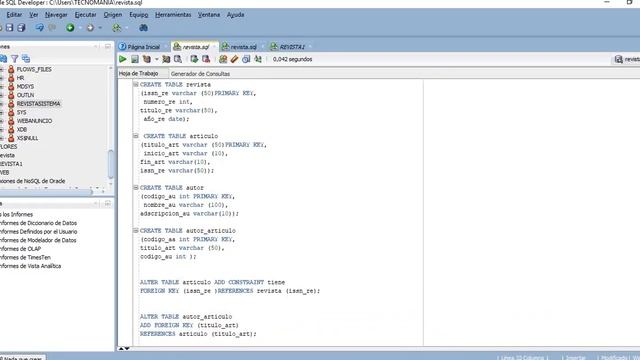Select the XS$NULL user in the tree
640x360 pixels.
point(27,138)
